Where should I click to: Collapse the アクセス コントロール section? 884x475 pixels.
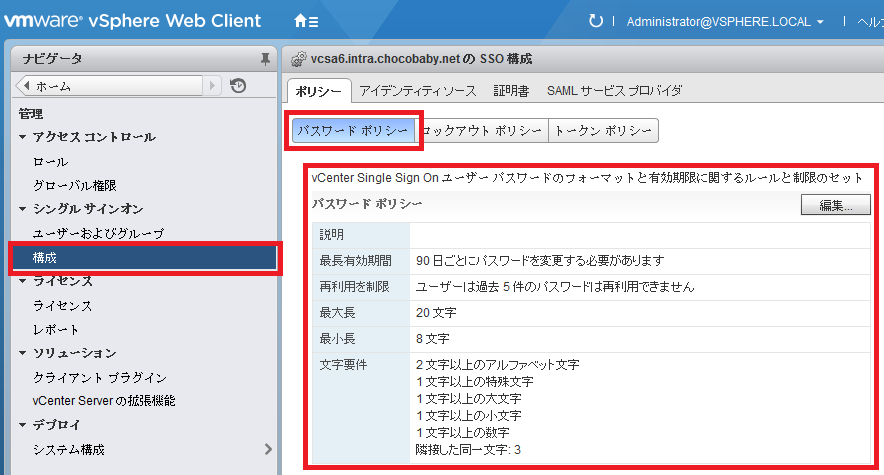click(x=23, y=137)
